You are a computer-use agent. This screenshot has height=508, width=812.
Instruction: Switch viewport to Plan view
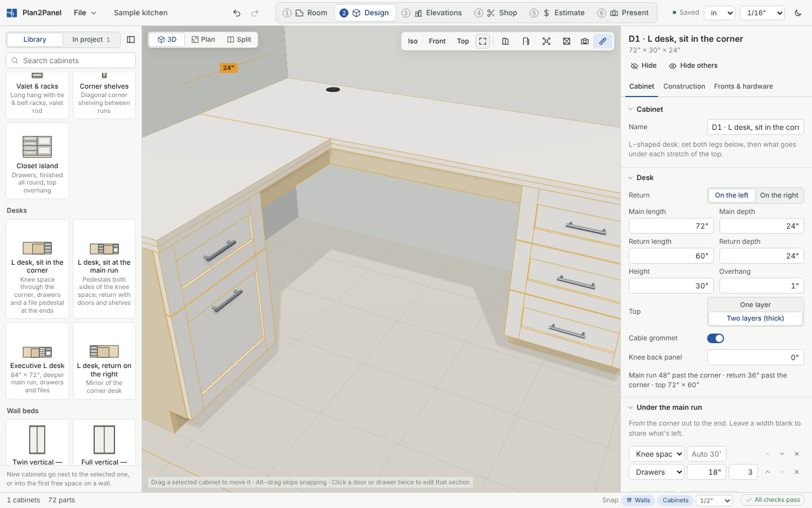203,40
